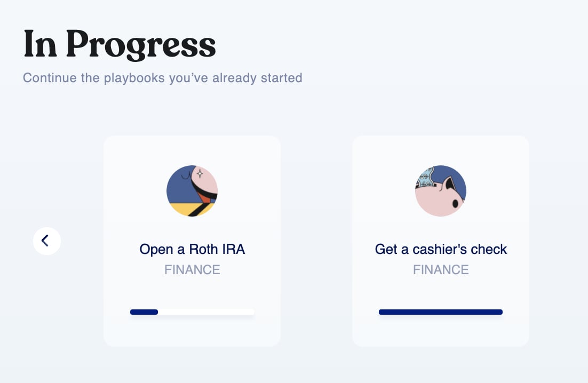Click the sparkle star in Roth IRA artwork

click(200, 173)
